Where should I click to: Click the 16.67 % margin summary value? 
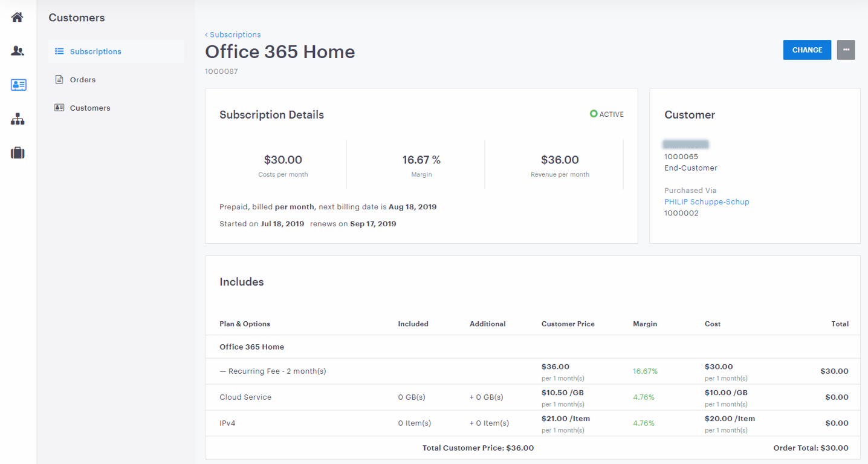tap(421, 160)
